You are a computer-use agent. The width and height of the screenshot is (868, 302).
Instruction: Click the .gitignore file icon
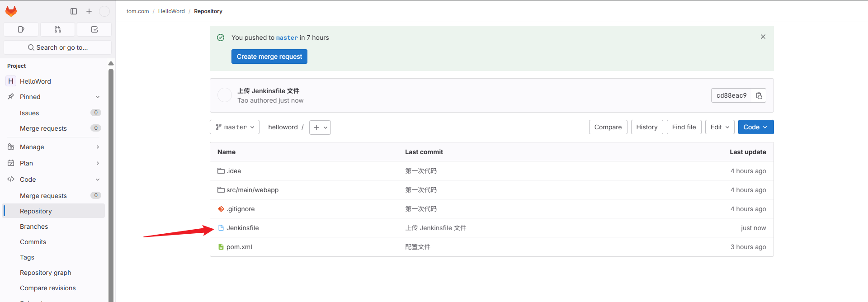point(221,209)
